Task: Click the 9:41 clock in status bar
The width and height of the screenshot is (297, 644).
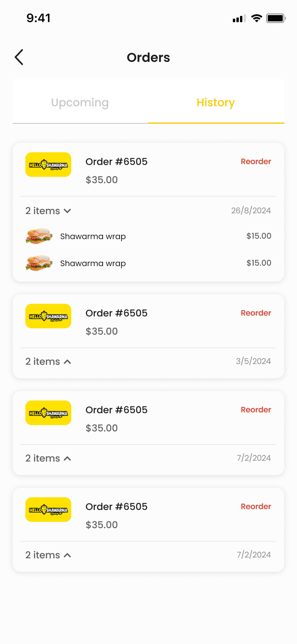Action: click(38, 18)
